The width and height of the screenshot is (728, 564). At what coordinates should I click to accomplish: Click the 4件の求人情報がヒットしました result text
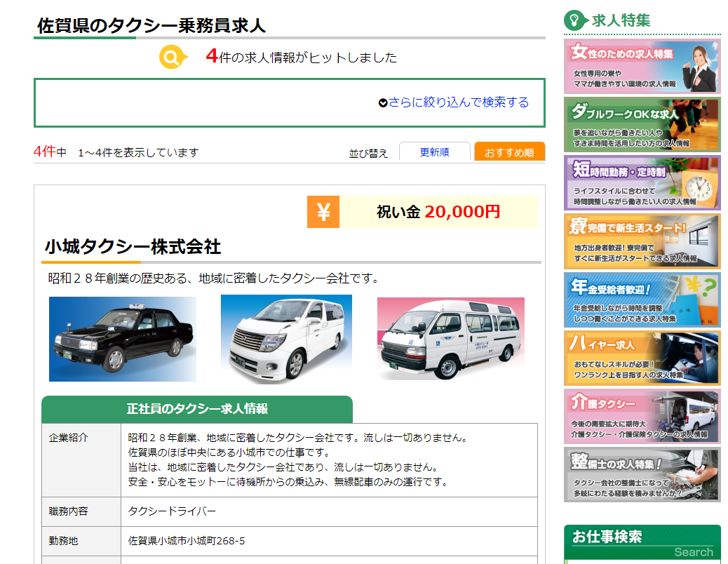302,57
